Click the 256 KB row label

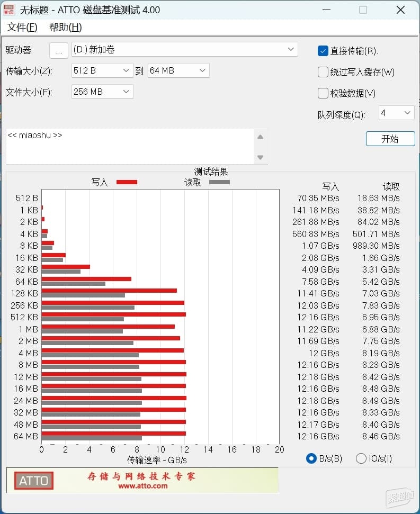24,305
